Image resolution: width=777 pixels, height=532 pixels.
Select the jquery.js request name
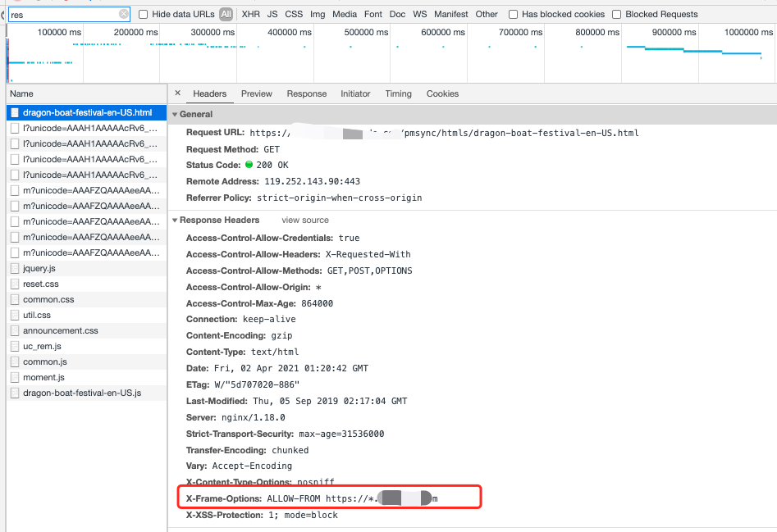[x=39, y=268]
